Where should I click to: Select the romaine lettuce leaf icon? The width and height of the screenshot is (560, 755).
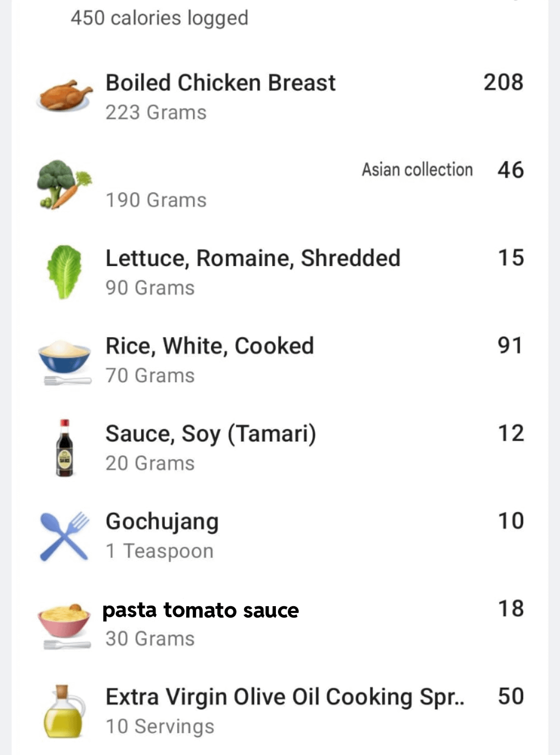[x=64, y=272]
